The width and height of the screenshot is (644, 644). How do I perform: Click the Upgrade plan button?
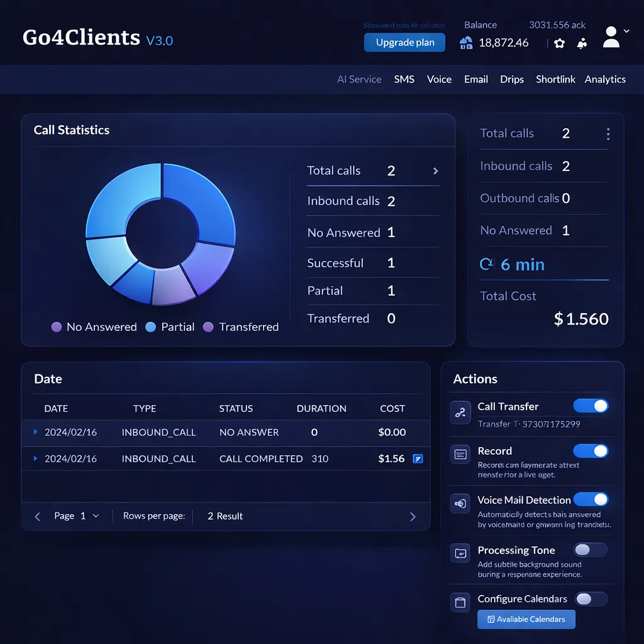[x=404, y=42]
